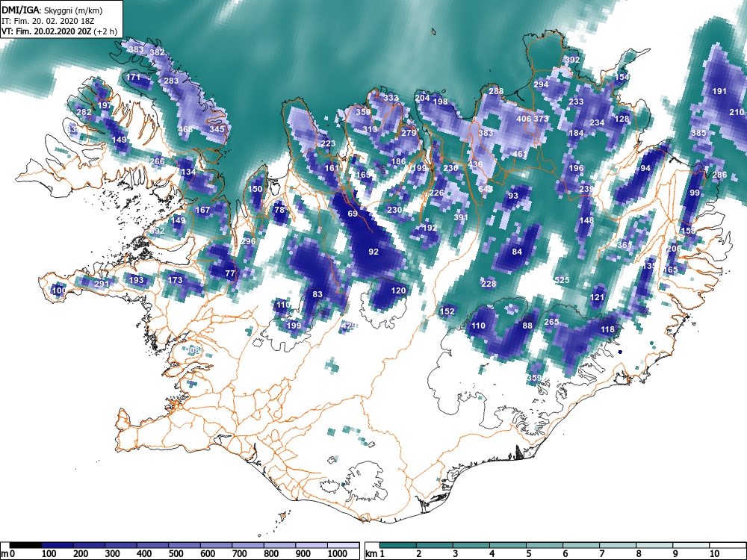Viewport: 747px width, 560px height.
Task: Click map value 191 offshore east
Action: pyautogui.click(x=719, y=91)
